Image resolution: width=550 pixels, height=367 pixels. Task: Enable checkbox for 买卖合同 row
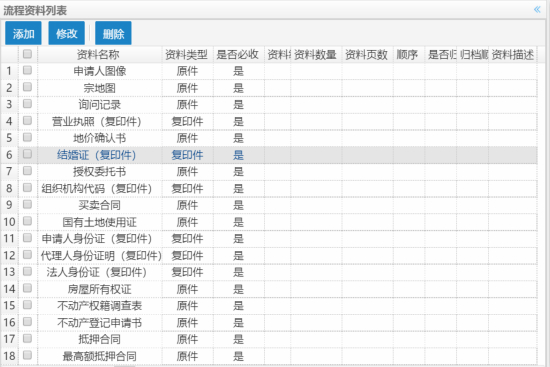point(27,205)
